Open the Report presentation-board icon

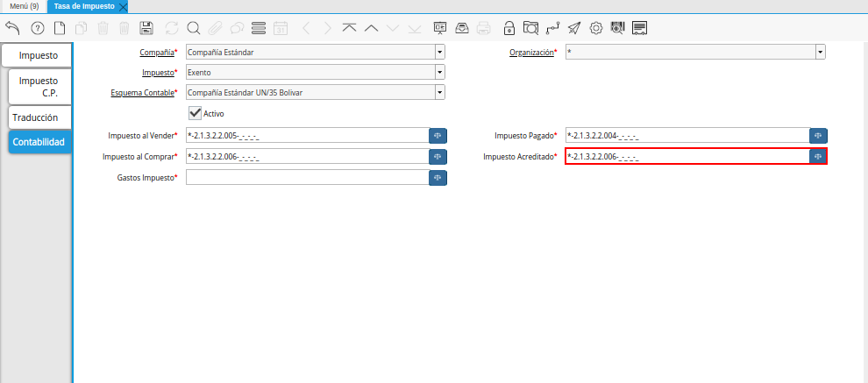tap(440, 28)
